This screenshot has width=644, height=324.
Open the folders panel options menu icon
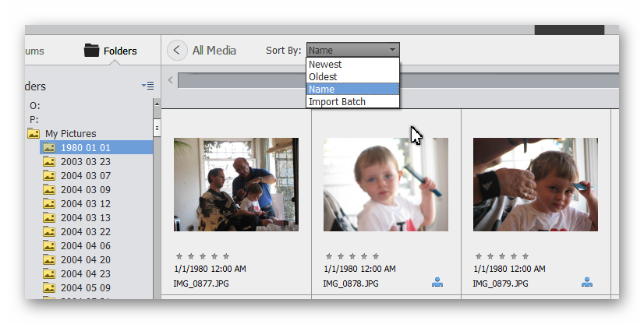tap(147, 86)
